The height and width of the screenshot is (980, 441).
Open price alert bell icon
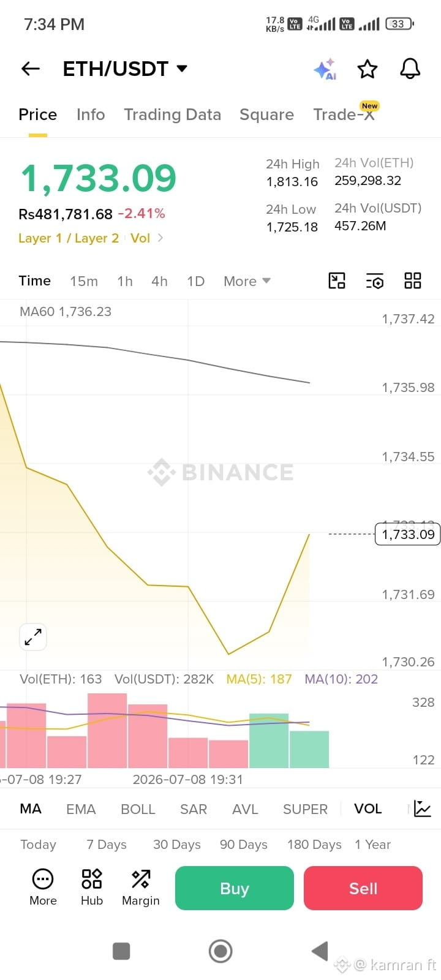pos(410,69)
